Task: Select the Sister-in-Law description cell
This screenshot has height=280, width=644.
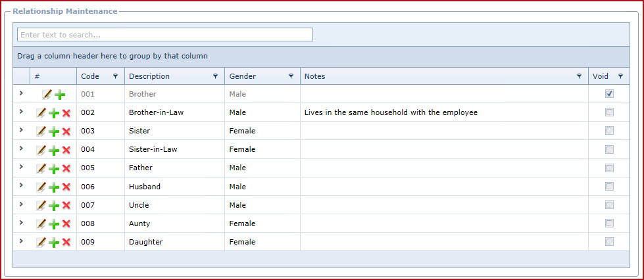Action: (174, 149)
